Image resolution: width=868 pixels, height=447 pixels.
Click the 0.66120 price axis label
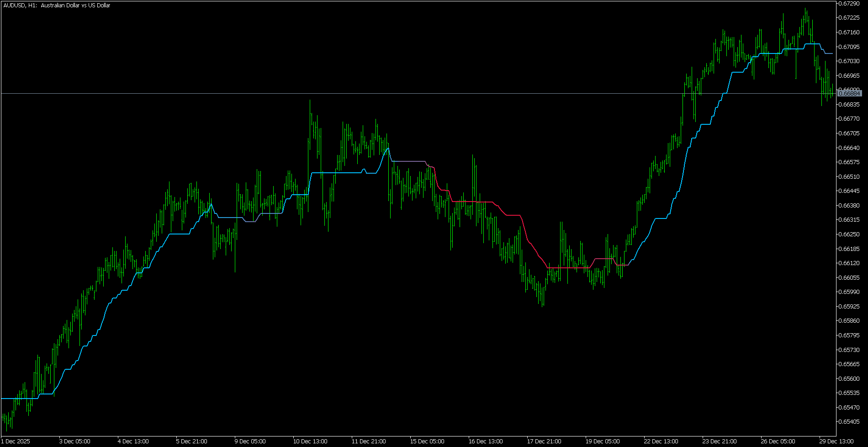pos(850,263)
